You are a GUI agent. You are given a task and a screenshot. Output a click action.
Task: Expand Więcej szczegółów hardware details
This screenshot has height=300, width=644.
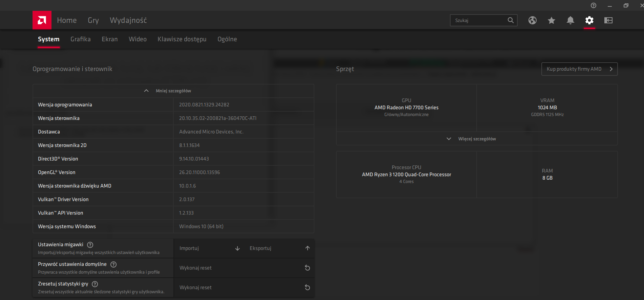pyautogui.click(x=477, y=139)
